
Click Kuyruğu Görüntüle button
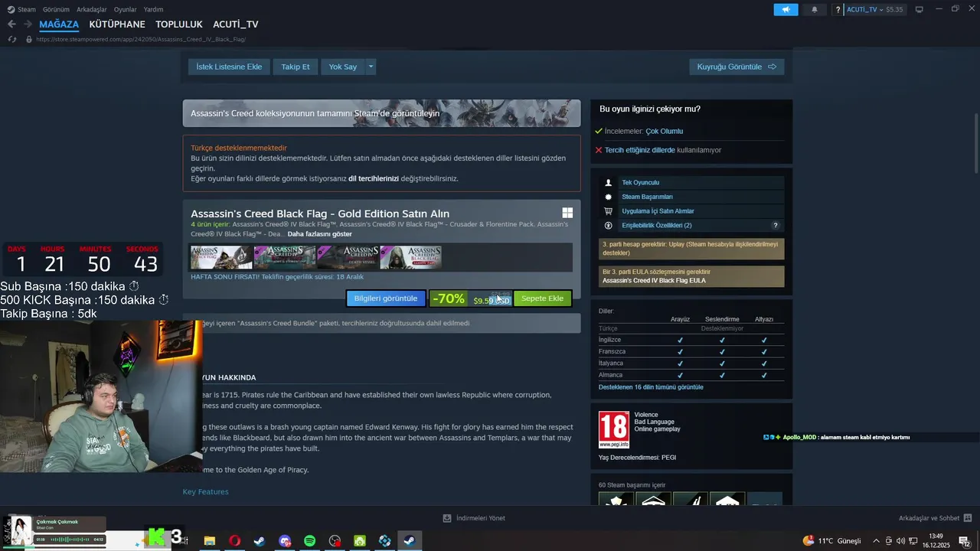[x=737, y=67]
